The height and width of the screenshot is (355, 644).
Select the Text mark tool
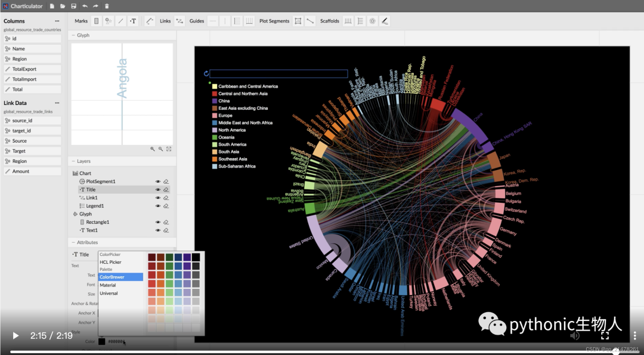133,21
